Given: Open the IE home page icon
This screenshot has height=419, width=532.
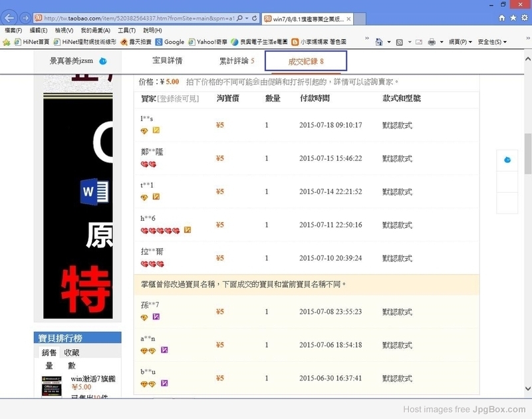Looking at the screenshot, I should [501, 18].
